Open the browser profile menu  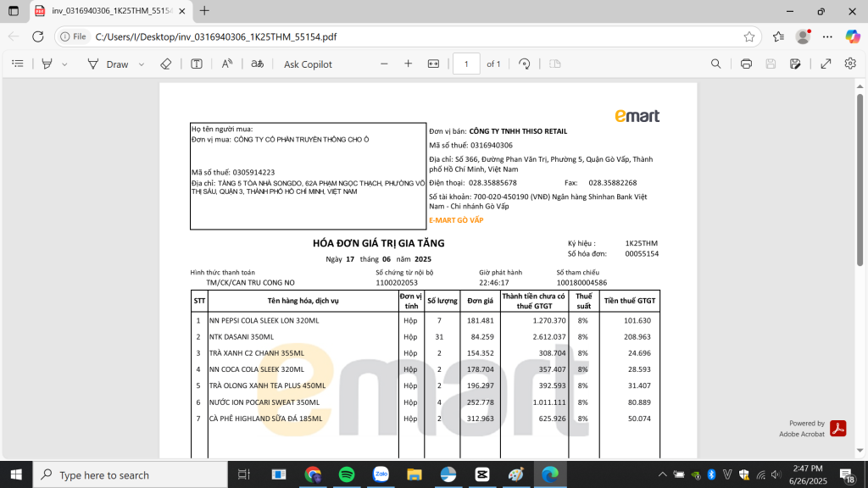tap(803, 36)
